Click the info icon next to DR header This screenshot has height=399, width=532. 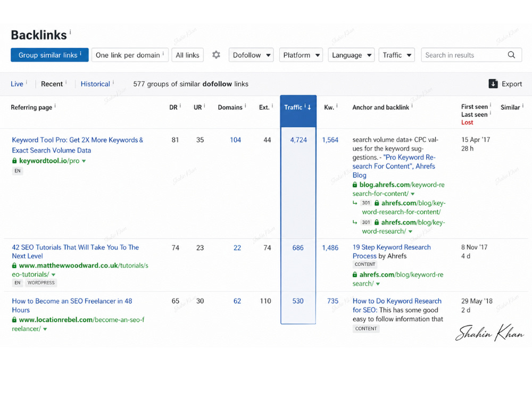tap(180, 106)
